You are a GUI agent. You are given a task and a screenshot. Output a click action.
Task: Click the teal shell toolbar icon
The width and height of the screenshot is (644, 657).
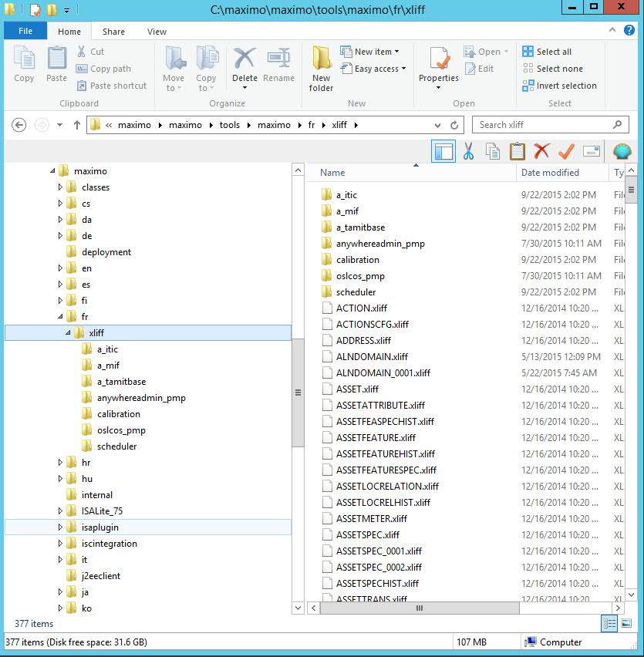pos(622,151)
